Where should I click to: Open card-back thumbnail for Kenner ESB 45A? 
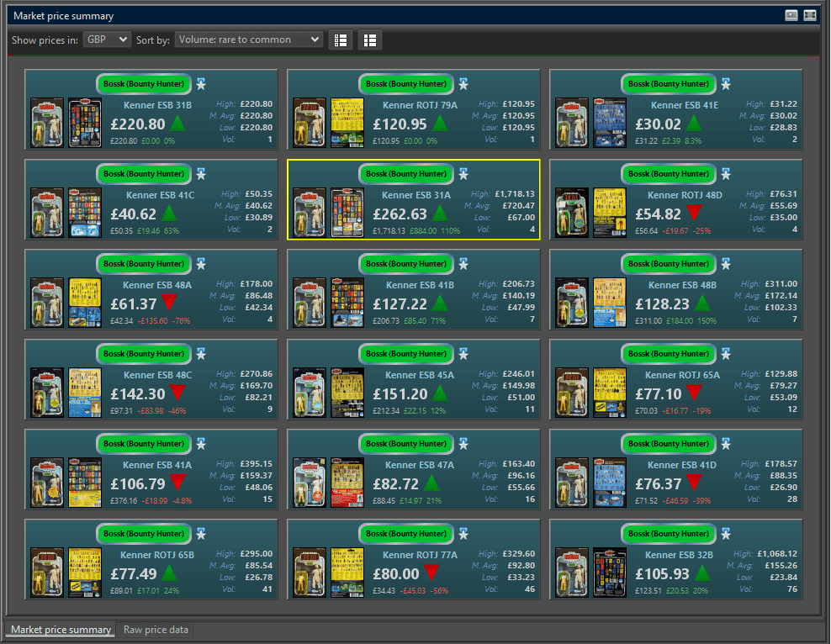pyautogui.click(x=347, y=389)
